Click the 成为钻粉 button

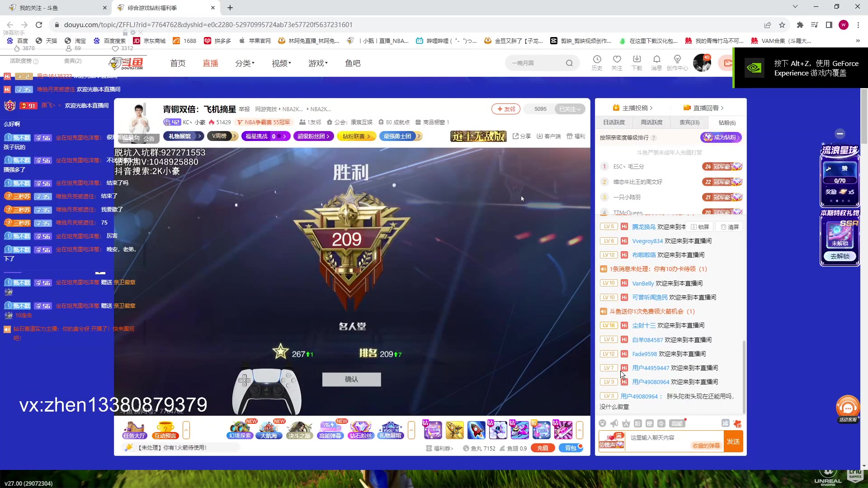[721, 137]
